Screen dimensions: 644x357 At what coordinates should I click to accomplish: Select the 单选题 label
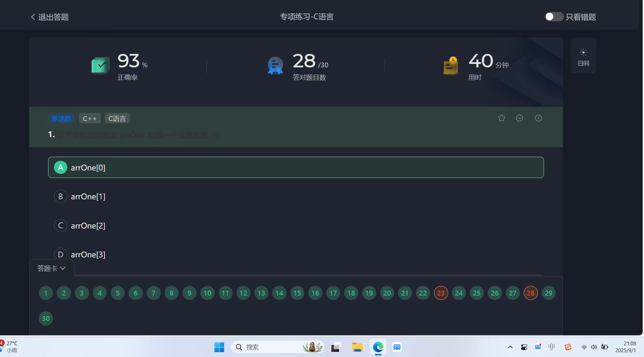[62, 118]
